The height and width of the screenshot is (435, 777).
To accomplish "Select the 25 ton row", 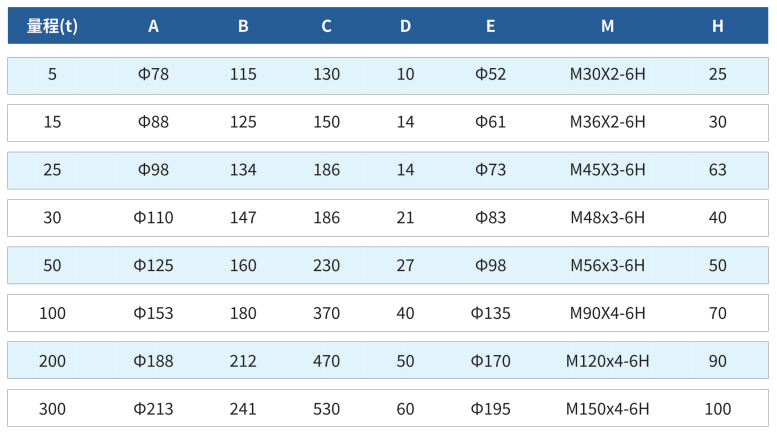I will [388, 170].
